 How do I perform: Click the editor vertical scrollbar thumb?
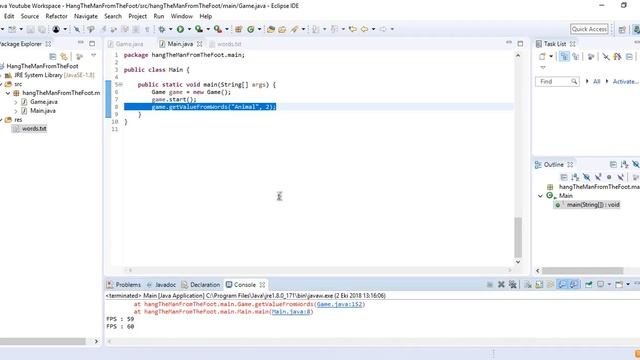[x=518, y=237]
